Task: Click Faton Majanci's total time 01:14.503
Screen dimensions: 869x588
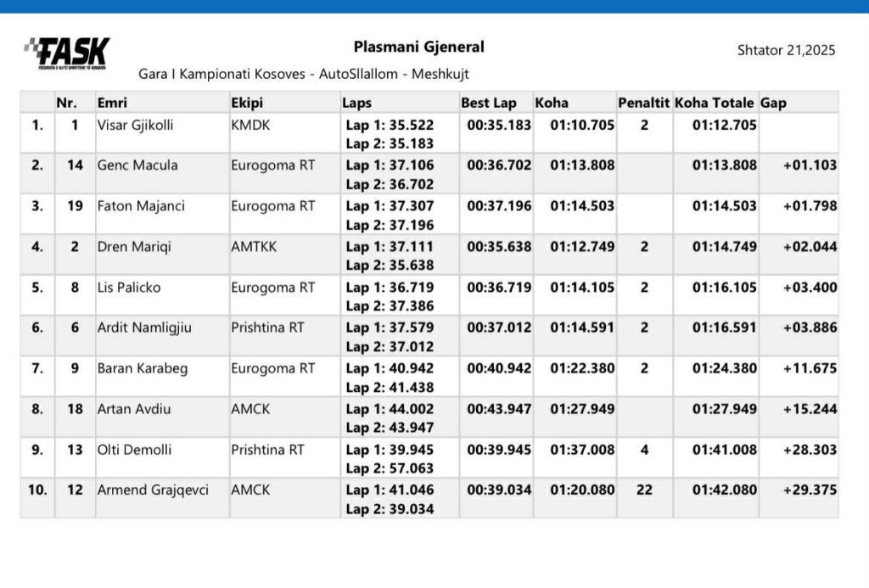Action: 724,206
